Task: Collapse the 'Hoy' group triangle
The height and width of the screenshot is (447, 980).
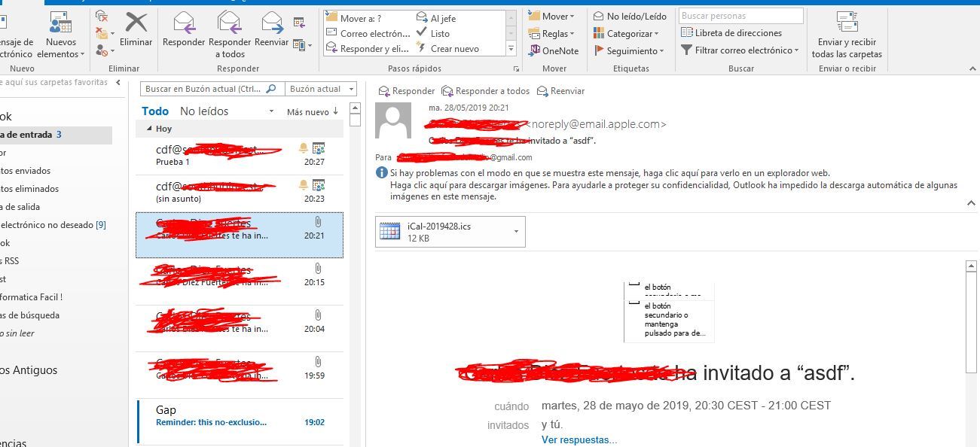Action: (149, 129)
